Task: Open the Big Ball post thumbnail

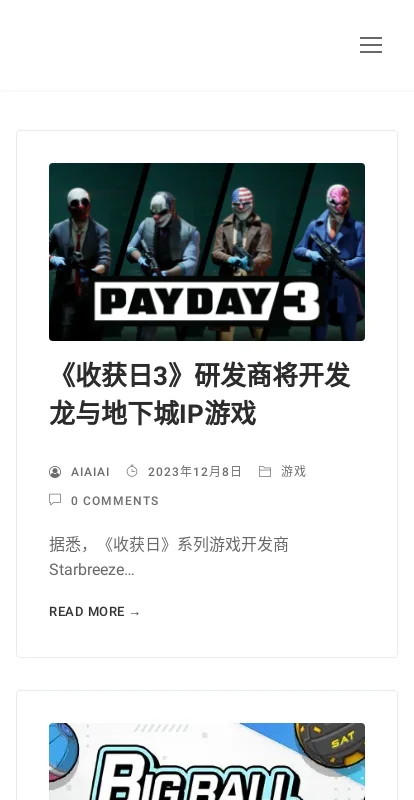Action: click(x=207, y=761)
